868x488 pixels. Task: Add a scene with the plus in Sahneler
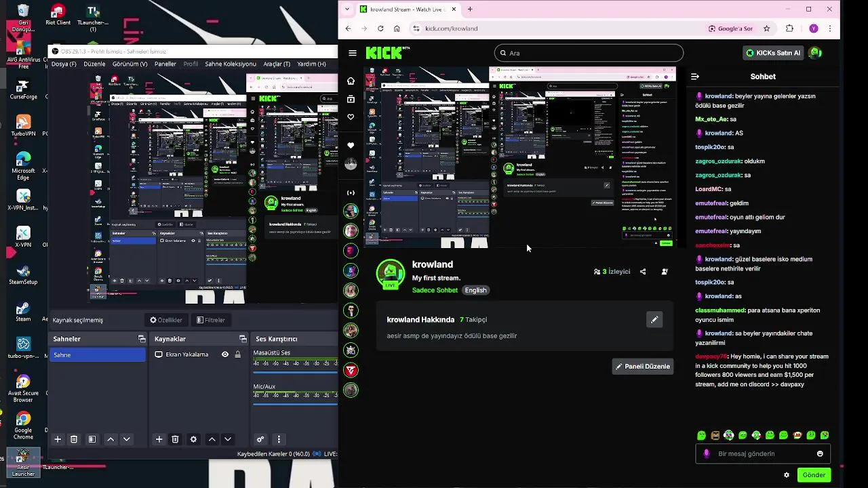click(x=58, y=439)
